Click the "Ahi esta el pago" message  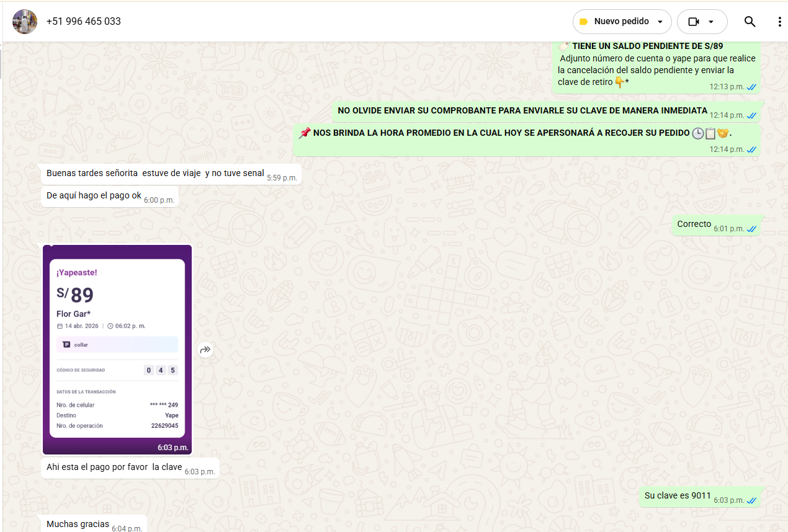(114, 467)
